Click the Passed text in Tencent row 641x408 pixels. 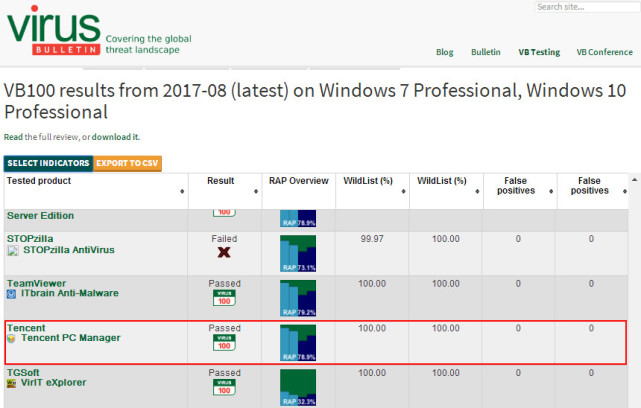click(x=224, y=328)
